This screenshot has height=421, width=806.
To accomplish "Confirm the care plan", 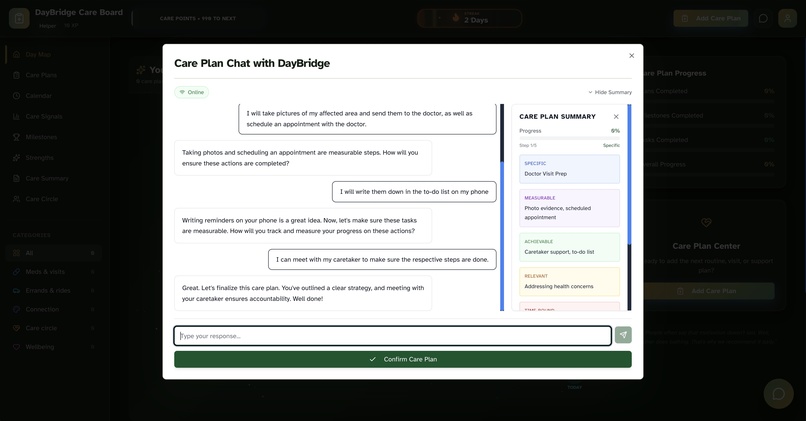I will [403, 359].
